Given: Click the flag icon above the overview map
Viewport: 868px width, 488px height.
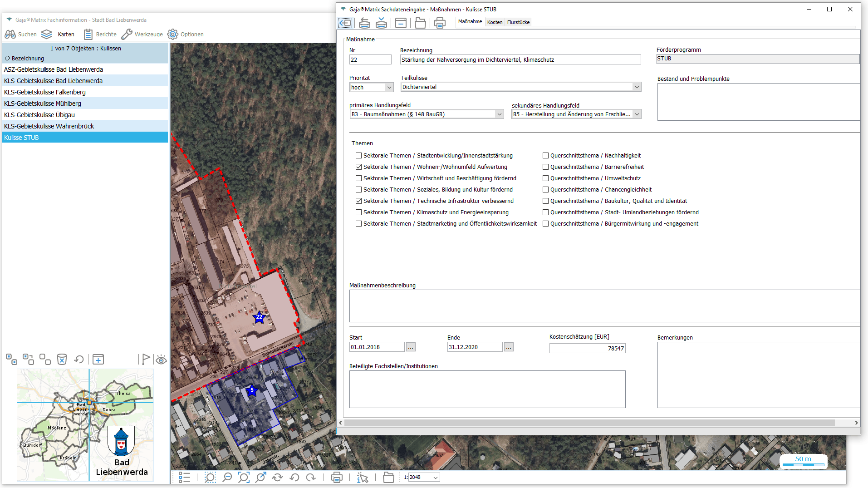Looking at the screenshot, I should 145,360.
